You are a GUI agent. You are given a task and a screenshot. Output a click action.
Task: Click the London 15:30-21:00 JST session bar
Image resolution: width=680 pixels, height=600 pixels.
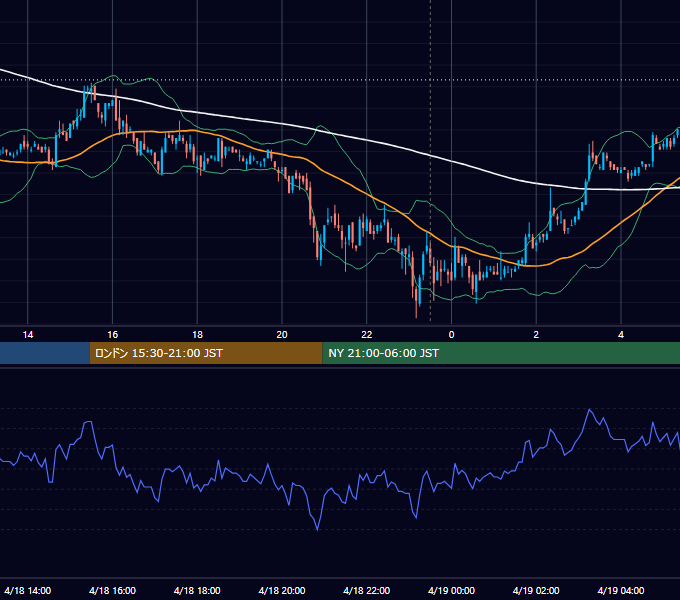[206, 353]
